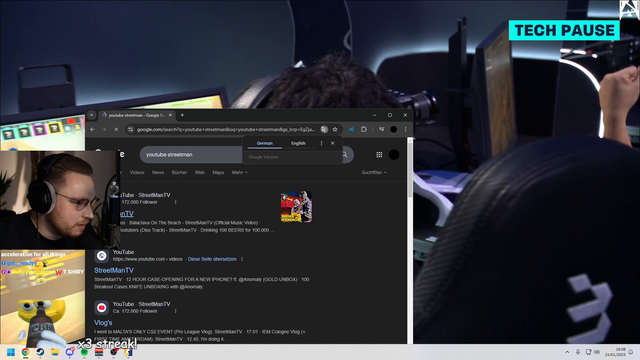Open taskbar clock showing 24/01/2025
The height and width of the screenshot is (360, 640).
click(x=616, y=352)
